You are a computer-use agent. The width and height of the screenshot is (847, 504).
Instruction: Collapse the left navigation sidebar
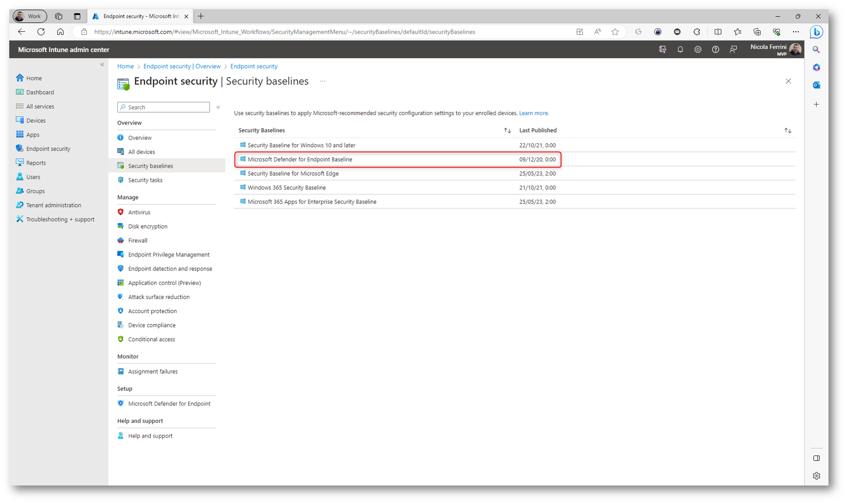[x=102, y=64]
